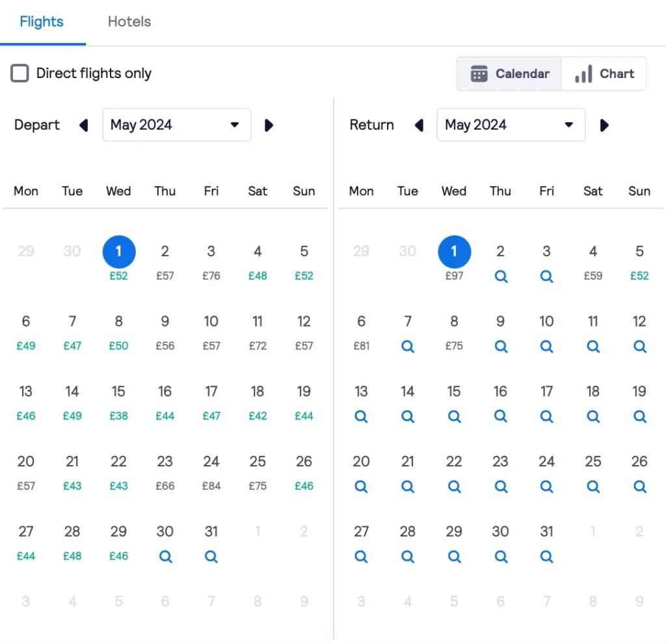Viewport: 666px width, 644px height.
Task: Click the search icon on return May 2
Action: [501, 276]
